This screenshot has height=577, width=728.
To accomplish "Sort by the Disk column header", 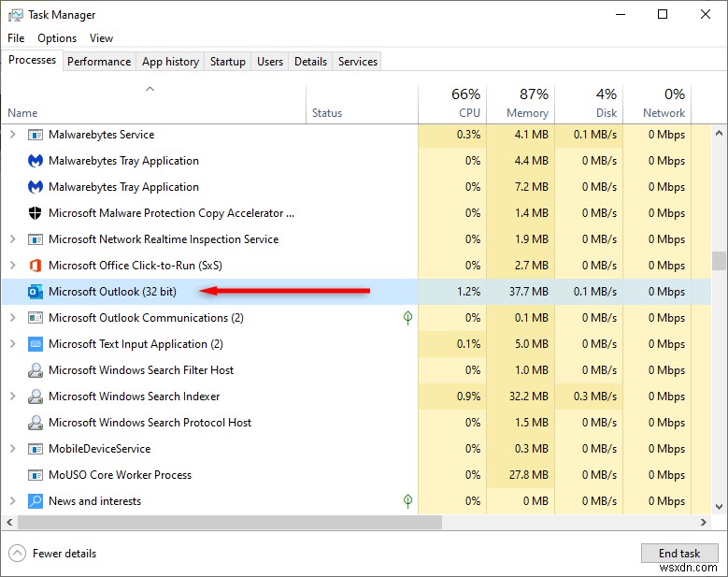I will coord(589,104).
